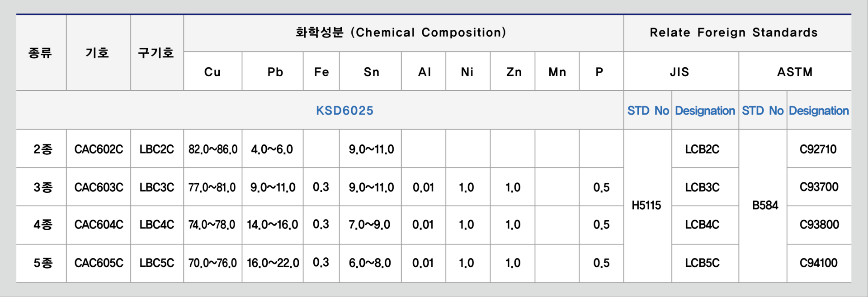This screenshot has width=868, height=297.
Task: Select the 16.0~22.0 lead range cell
Action: 273,263
